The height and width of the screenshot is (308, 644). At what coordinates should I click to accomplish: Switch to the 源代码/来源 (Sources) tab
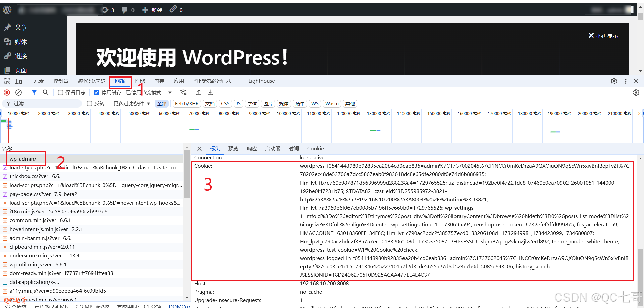coord(92,81)
